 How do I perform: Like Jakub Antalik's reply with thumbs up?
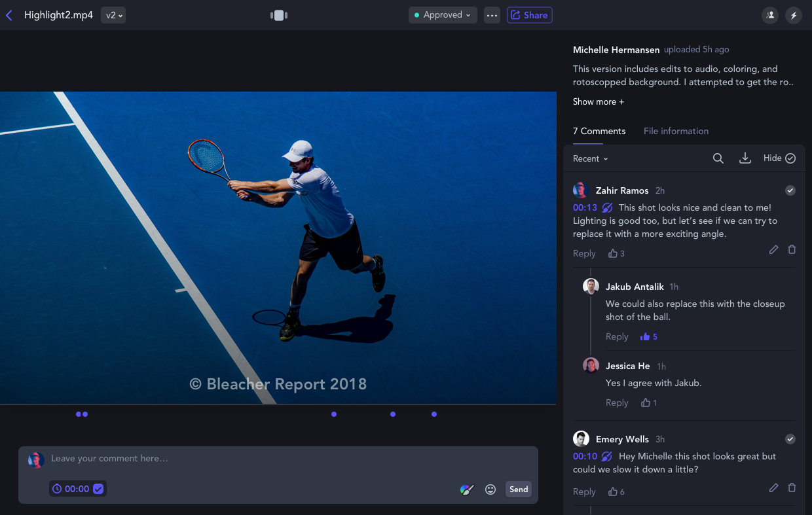pyautogui.click(x=646, y=336)
